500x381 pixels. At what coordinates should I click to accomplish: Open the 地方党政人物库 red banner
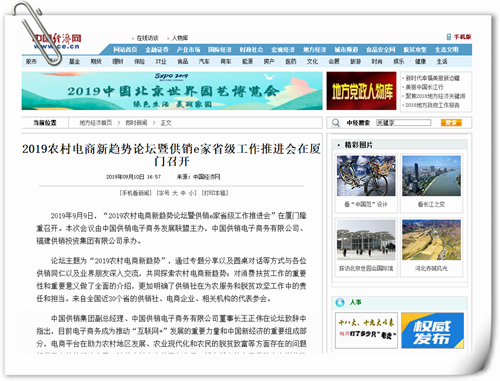click(361, 91)
